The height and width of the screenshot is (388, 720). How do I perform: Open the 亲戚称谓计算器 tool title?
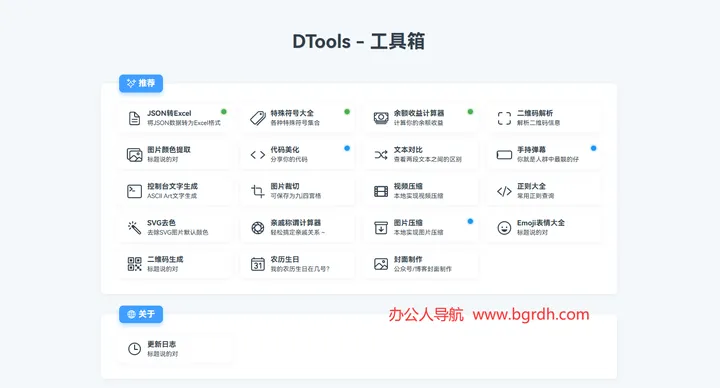click(x=296, y=223)
